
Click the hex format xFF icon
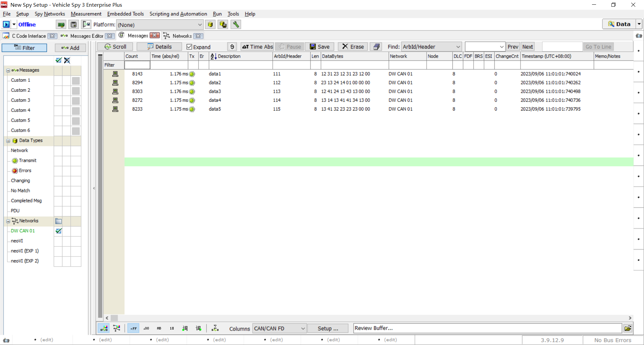[133, 328]
